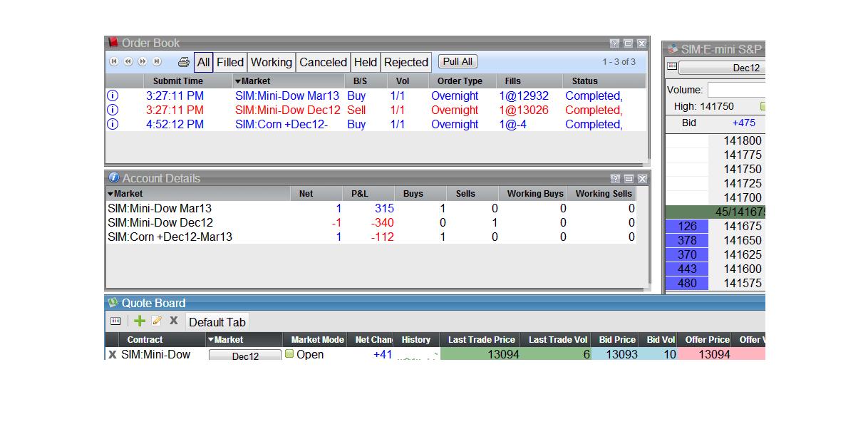Sort Quote Board by Market column
This screenshot has width=868, height=429.
click(x=244, y=340)
